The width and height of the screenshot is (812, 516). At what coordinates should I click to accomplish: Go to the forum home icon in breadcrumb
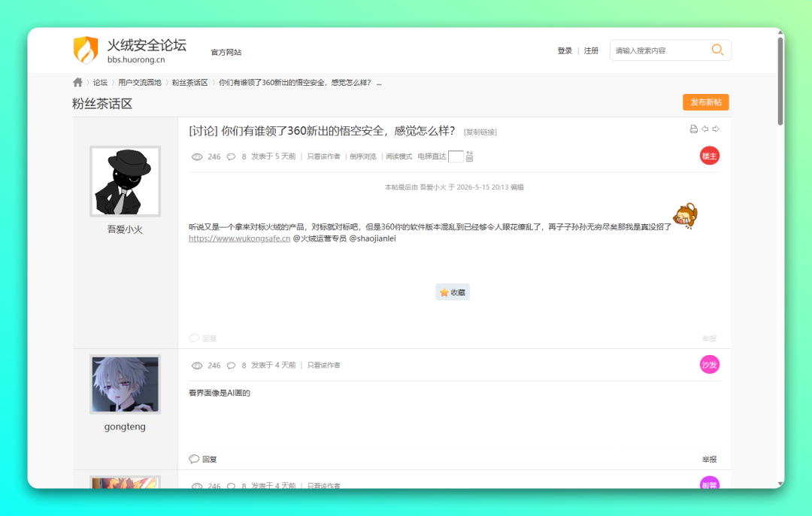pyautogui.click(x=77, y=83)
